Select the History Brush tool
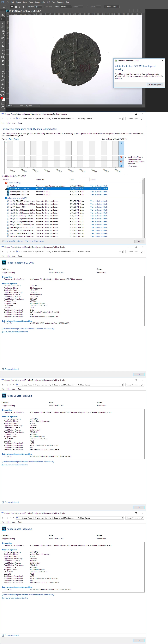This screenshot has height=644, width=168. click(3, 49)
